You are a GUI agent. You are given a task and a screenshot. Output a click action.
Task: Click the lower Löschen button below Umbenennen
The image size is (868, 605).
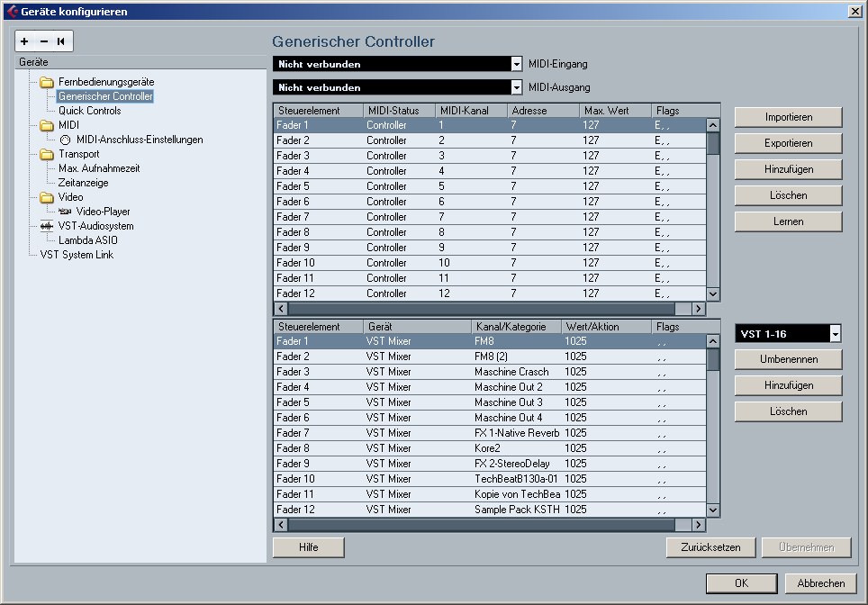click(788, 411)
